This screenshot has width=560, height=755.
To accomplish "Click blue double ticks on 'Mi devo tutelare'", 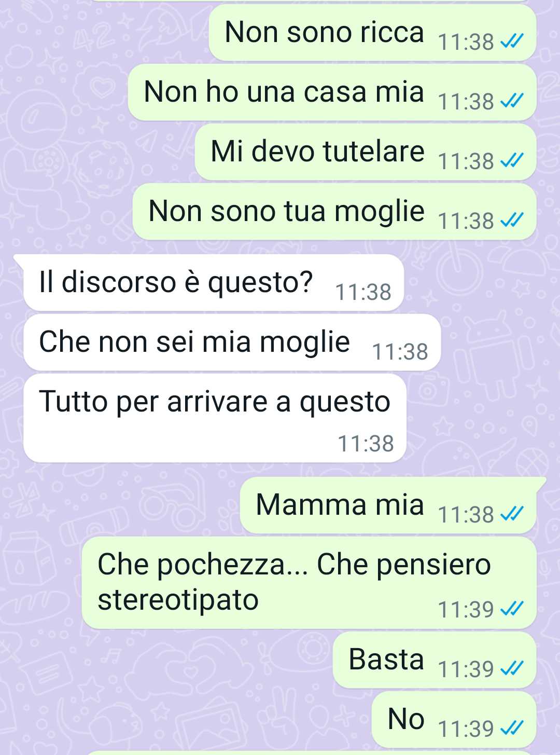I will [512, 160].
